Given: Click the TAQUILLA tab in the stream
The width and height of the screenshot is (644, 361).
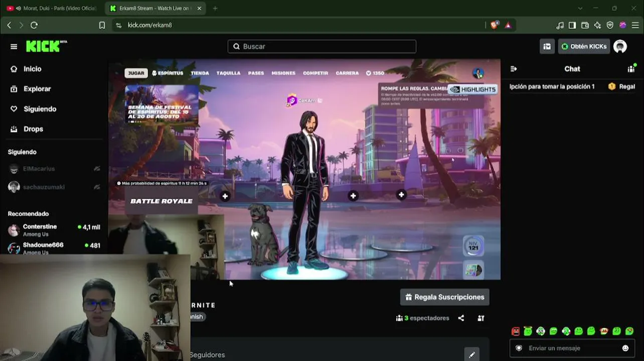Looking at the screenshot, I should click(x=228, y=73).
